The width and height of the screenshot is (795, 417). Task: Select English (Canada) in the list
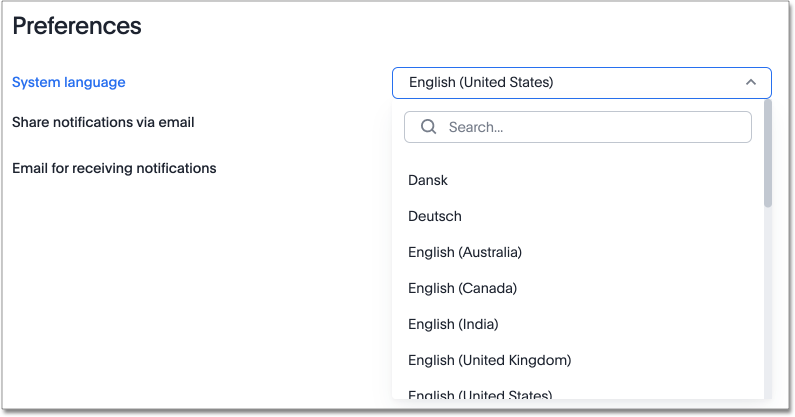[x=462, y=288]
